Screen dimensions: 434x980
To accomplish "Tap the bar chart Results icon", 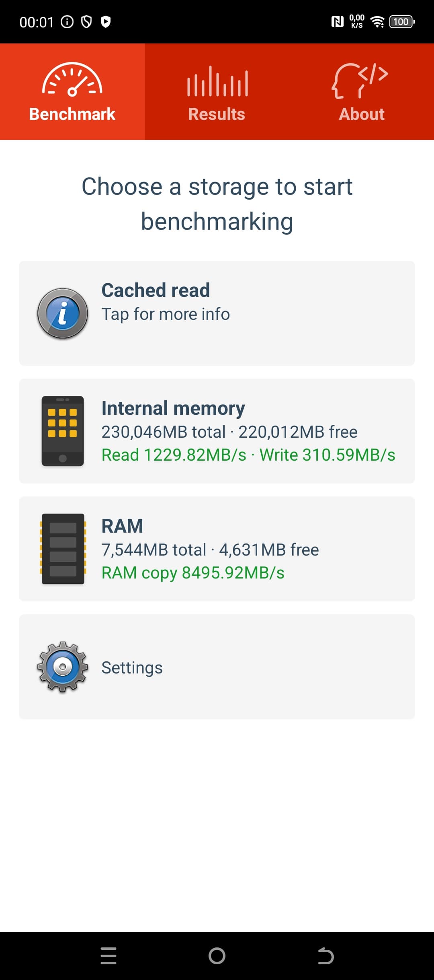I will point(217,82).
